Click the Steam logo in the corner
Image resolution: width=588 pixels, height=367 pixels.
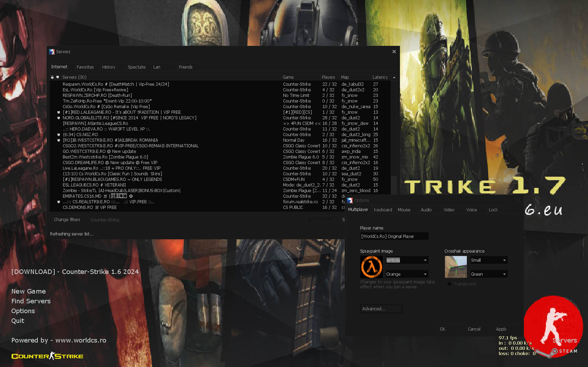555,352
